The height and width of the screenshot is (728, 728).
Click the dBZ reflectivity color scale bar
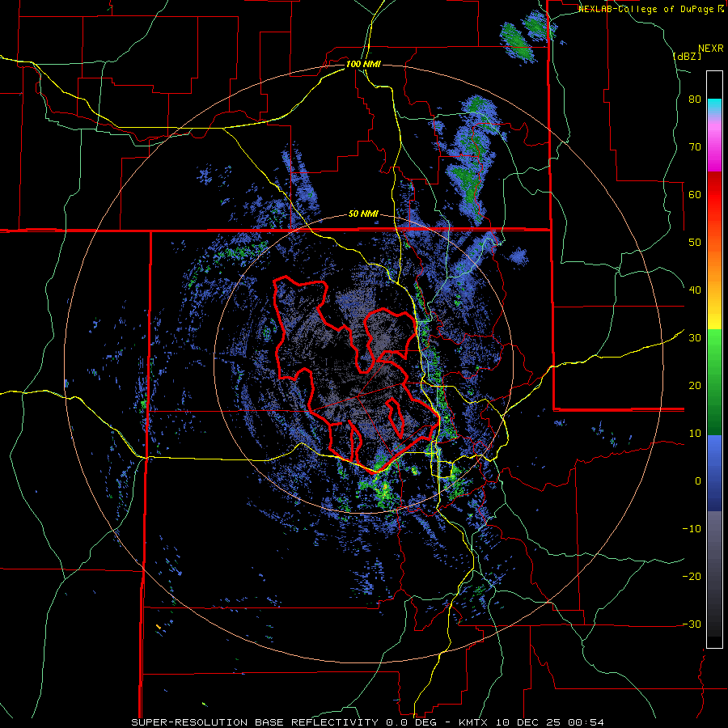pos(714,359)
